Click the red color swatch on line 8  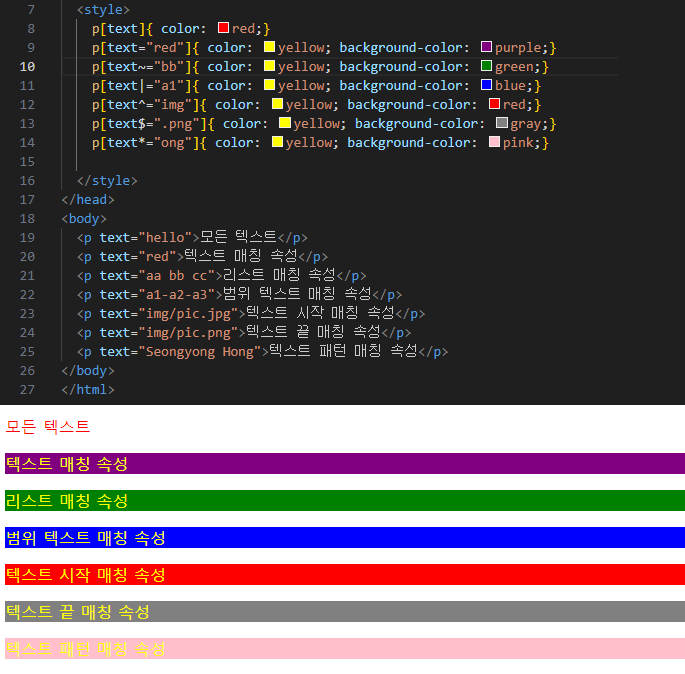click(223, 28)
